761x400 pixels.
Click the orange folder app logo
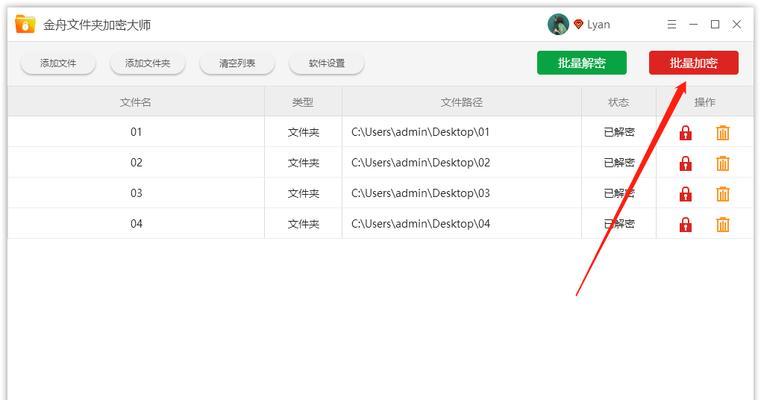pos(25,24)
